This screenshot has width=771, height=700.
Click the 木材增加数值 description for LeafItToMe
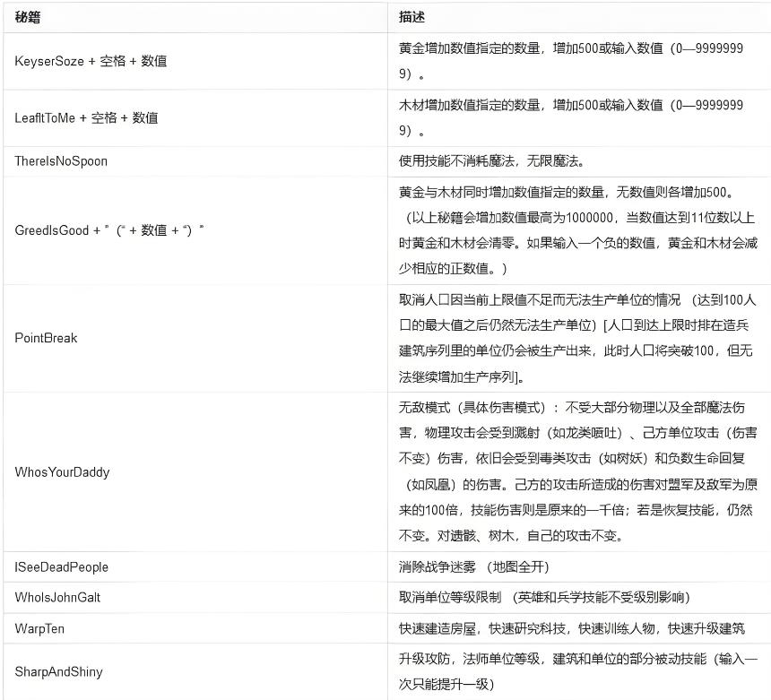(571, 117)
